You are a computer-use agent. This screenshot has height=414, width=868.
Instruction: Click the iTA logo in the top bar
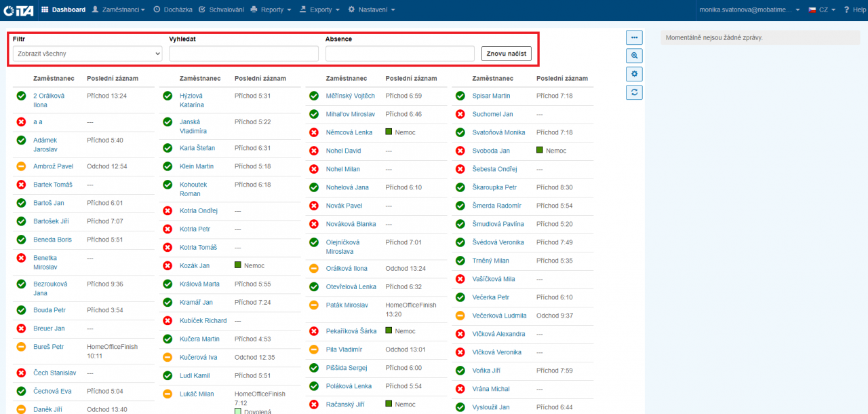click(x=18, y=10)
